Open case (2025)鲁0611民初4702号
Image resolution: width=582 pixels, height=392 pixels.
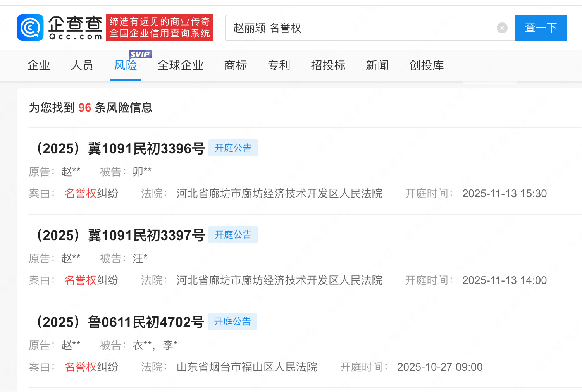point(117,322)
